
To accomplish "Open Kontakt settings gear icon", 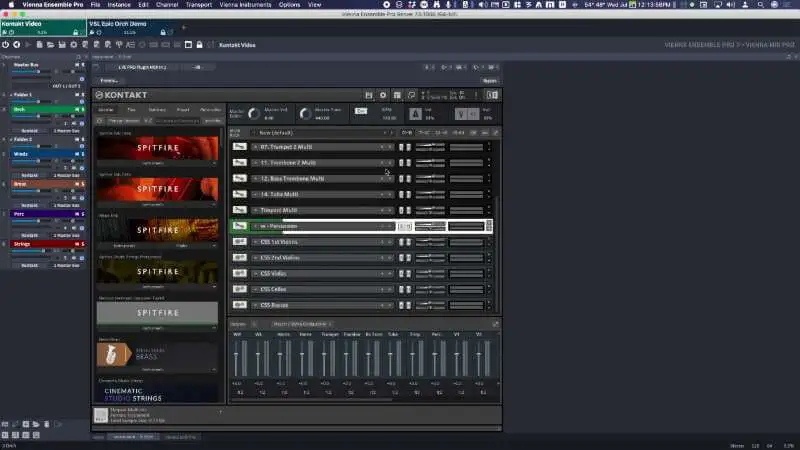I will 383,95.
